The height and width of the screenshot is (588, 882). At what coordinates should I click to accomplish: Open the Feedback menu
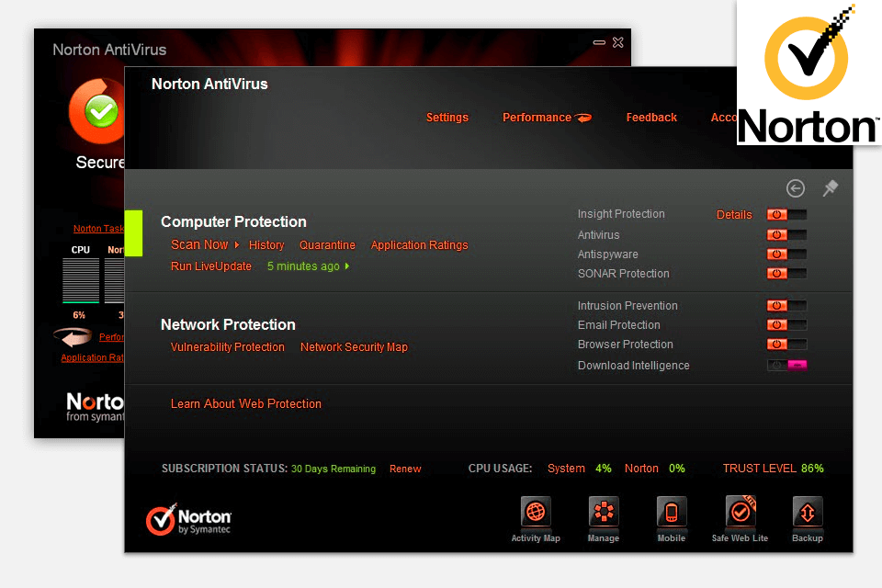tap(651, 118)
